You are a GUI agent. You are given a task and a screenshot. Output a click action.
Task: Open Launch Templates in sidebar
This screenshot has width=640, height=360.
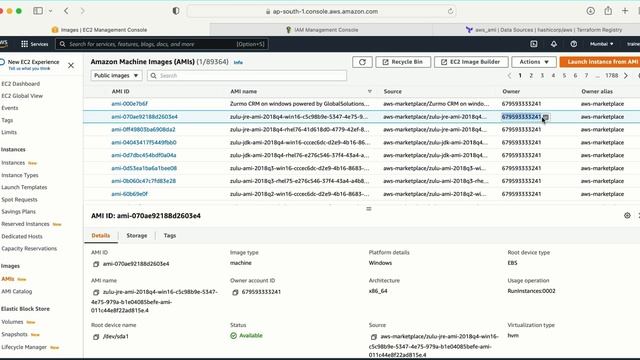(24, 187)
